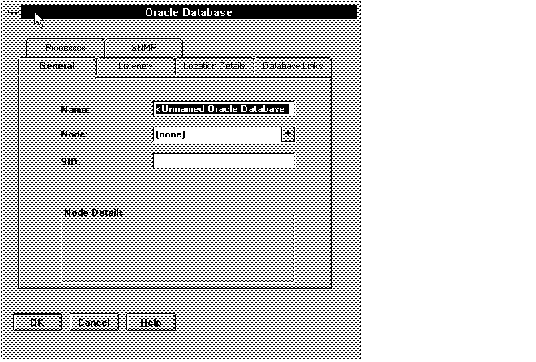Click the Cancel button
Image resolution: width=536 pixels, height=362 pixels.
[94, 322]
